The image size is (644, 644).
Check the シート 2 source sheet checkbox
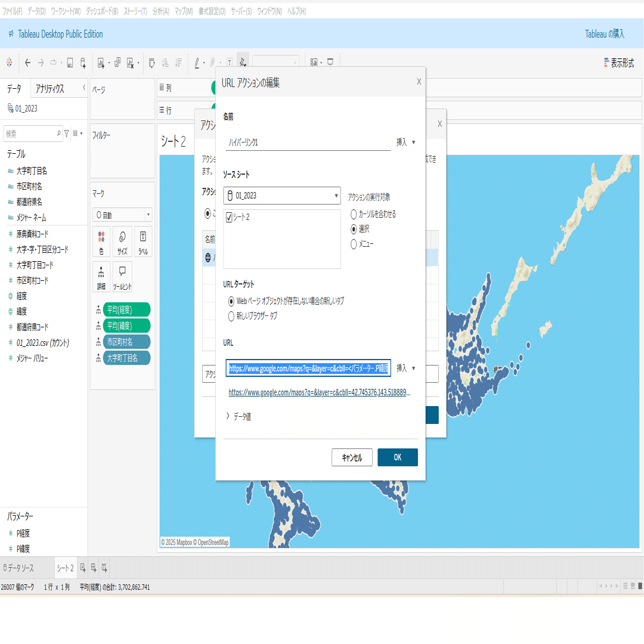(230, 217)
